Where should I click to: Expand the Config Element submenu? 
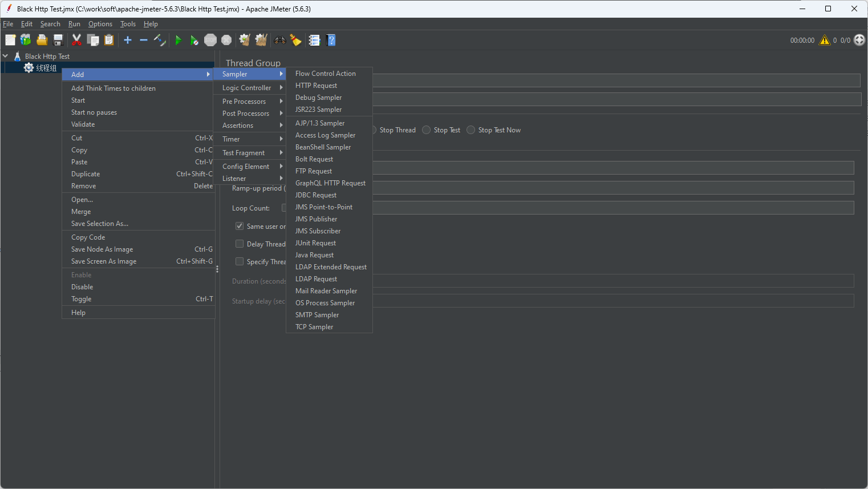(250, 167)
